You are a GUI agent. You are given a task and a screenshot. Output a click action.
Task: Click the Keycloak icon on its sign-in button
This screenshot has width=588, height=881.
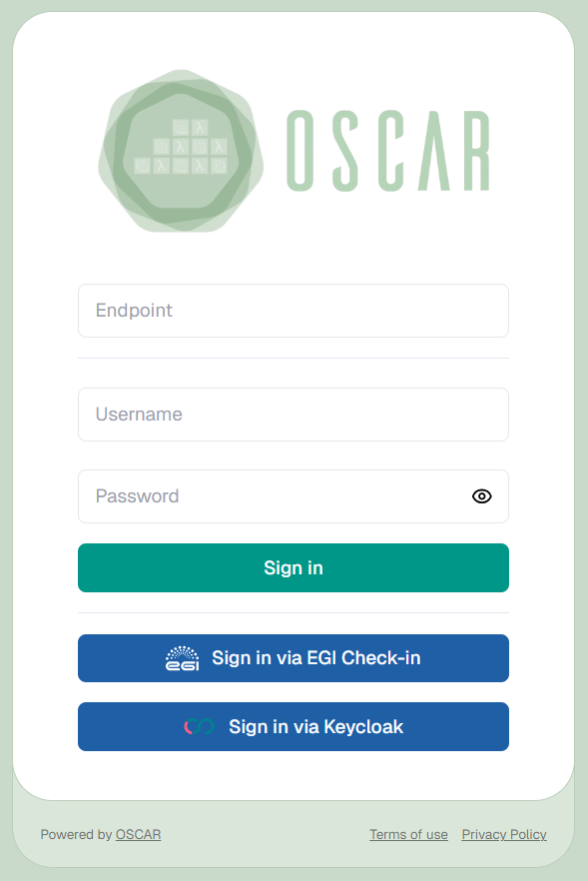[x=201, y=726]
